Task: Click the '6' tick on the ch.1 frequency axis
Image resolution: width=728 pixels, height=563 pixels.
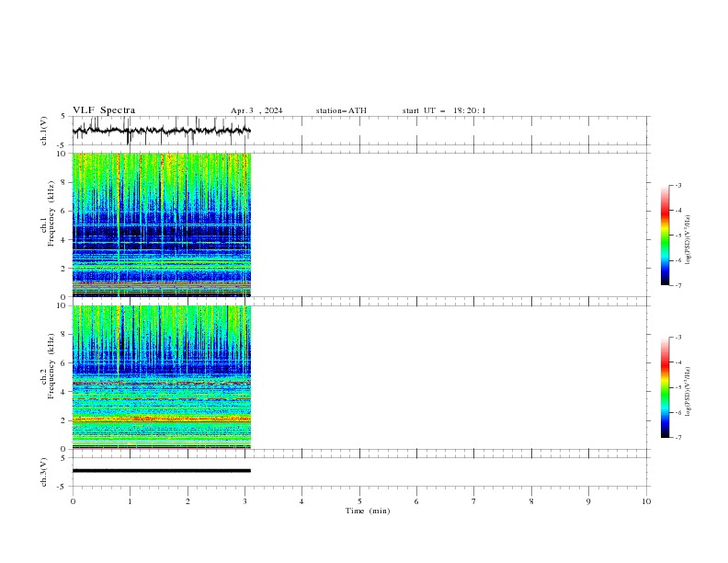Action: click(63, 211)
